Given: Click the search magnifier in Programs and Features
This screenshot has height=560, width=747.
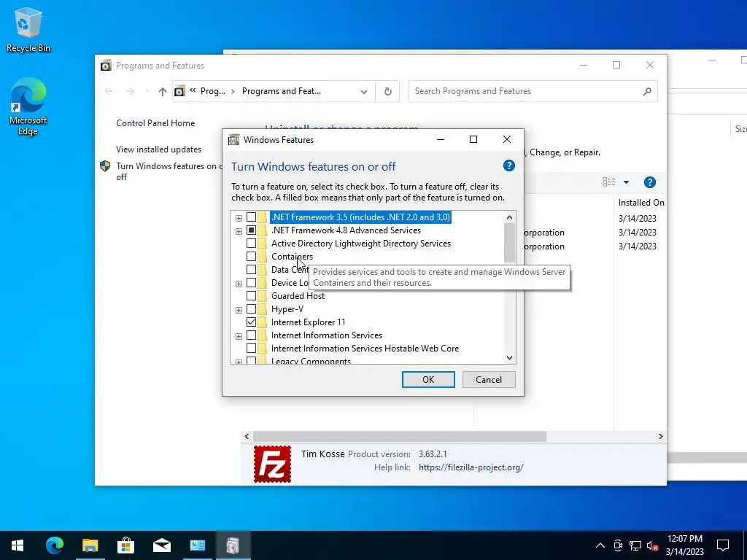Looking at the screenshot, I should coord(646,91).
